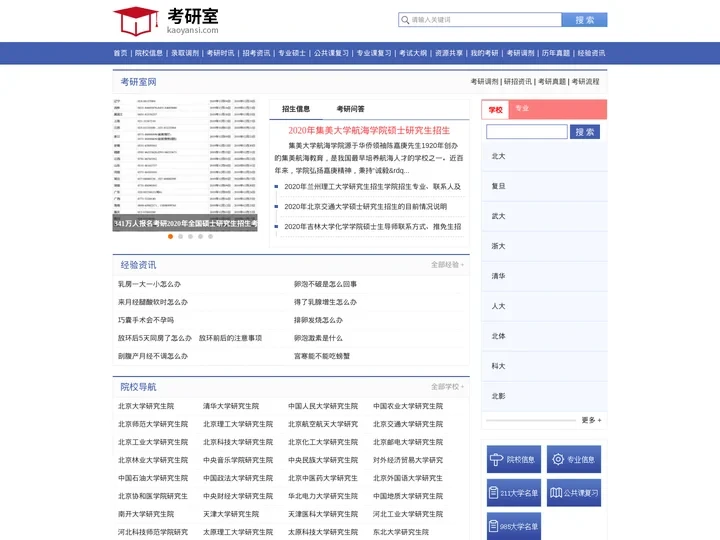Open the 院校信息 signpost button

tap(514, 459)
